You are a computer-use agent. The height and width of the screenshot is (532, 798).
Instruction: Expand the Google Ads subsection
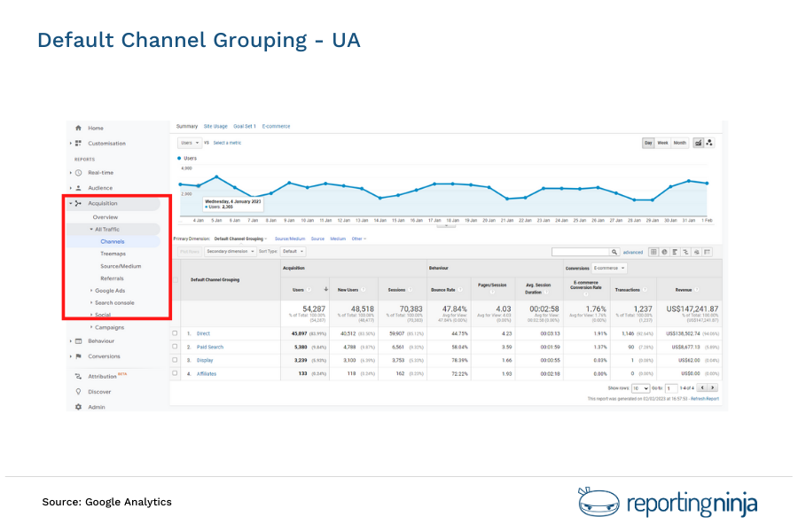tap(91, 291)
